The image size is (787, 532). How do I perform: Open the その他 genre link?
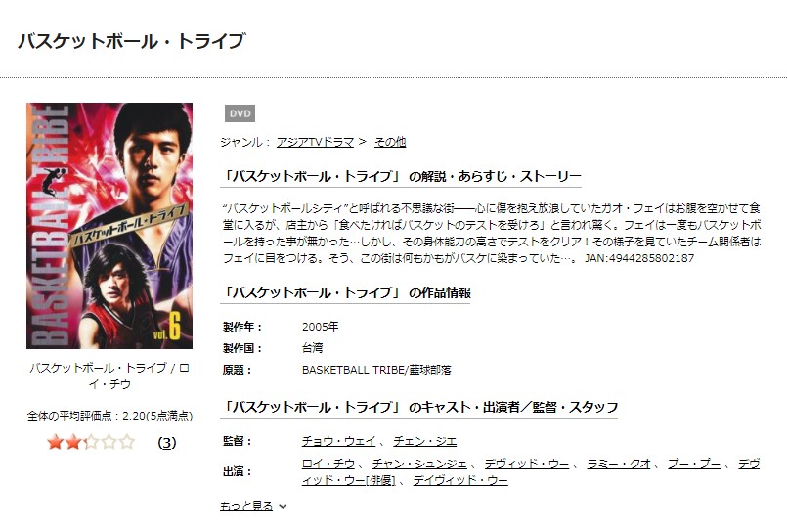pyautogui.click(x=390, y=142)
